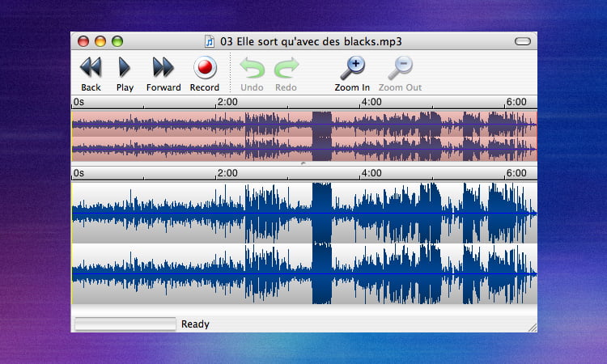
Task: Click the progress bar beside Ready
Action: click(125, 324)
